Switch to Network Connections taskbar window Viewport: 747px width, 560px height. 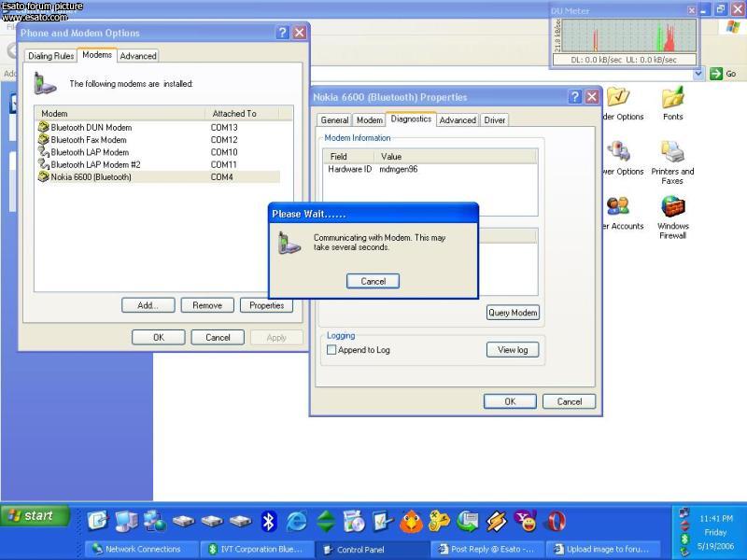point(142,549)
